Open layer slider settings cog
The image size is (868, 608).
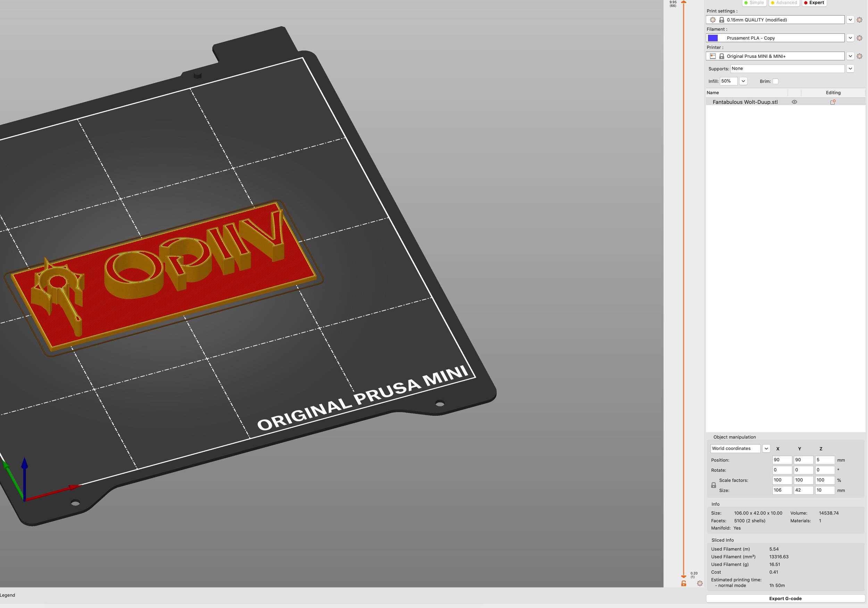[700, 583]
